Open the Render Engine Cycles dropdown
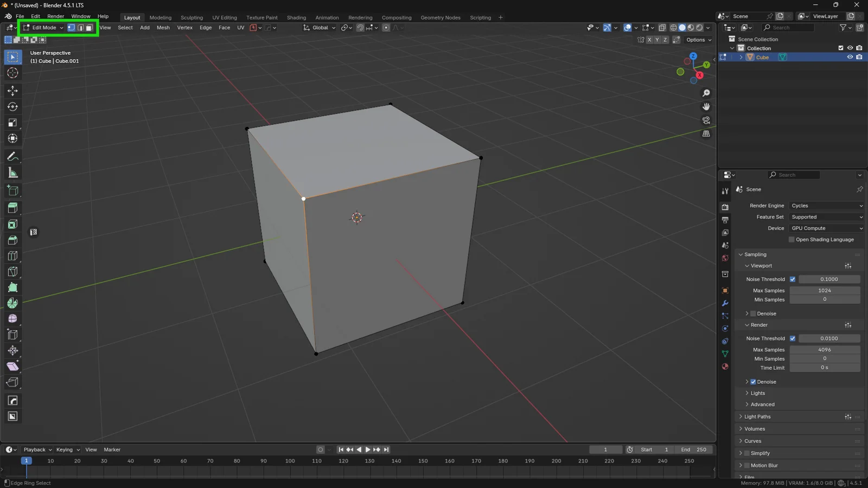Image resolution: width=868 pixels, height=488 pixels. point(826,206)
